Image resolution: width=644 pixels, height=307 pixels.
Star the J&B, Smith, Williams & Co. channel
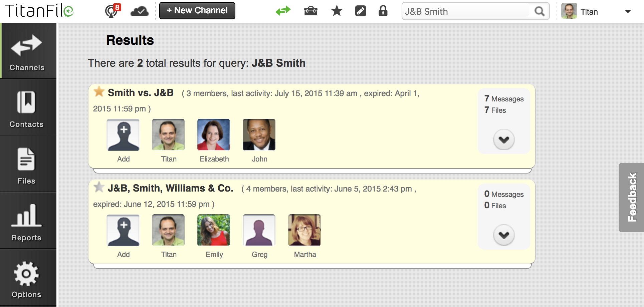99,187
